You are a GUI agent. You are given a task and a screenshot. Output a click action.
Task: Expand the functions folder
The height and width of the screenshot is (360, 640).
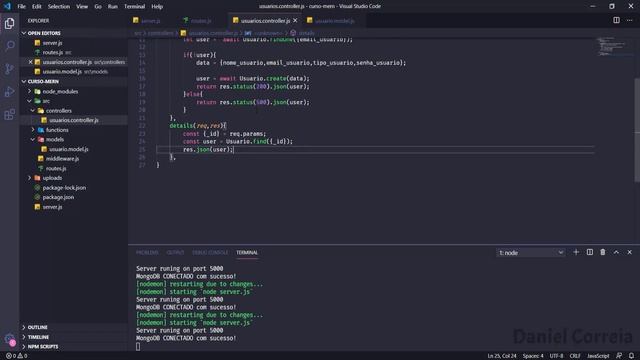(57, 130)
